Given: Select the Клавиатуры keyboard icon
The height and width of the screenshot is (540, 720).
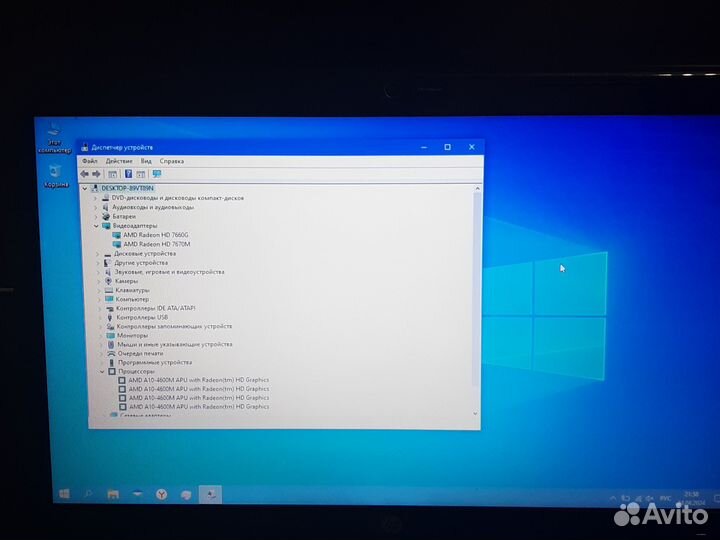Looking at the screenshot, I should tap(109, 290).
